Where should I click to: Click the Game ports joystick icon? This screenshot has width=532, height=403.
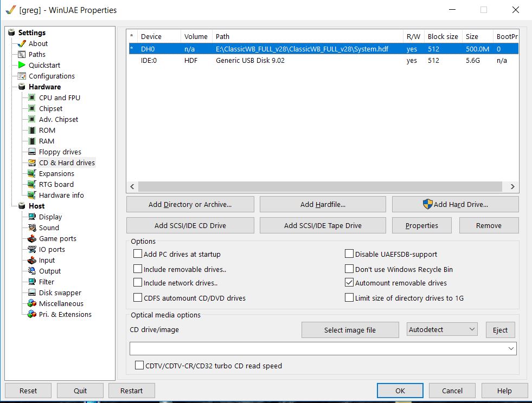coord(32,238)
